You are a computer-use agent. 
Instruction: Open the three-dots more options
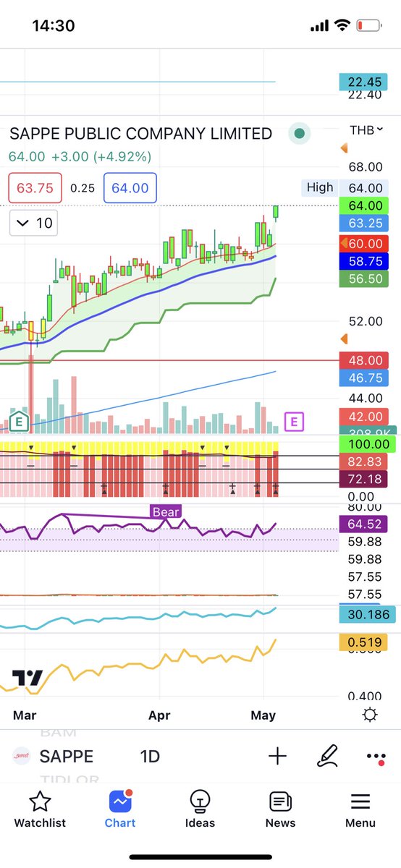click(376, 757)
